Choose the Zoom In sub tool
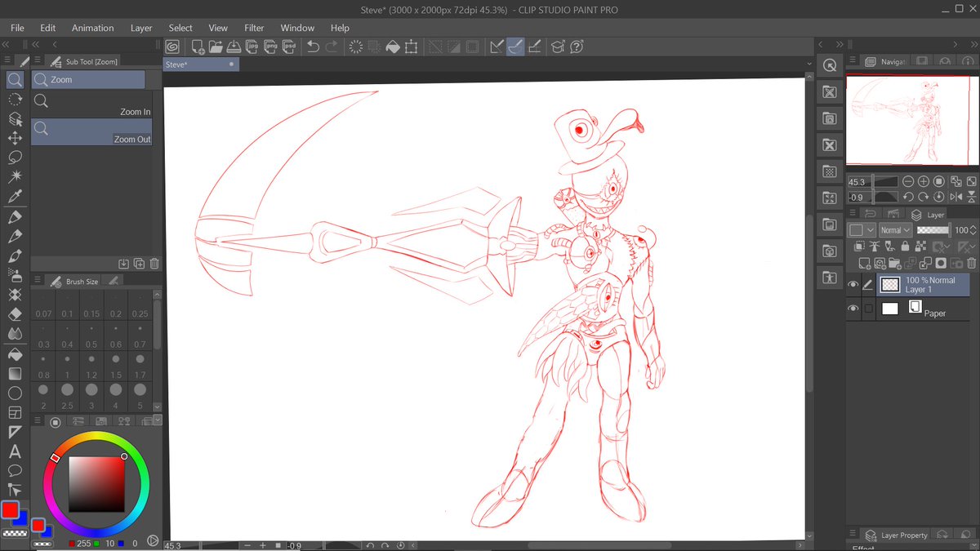 pos(91,103)
